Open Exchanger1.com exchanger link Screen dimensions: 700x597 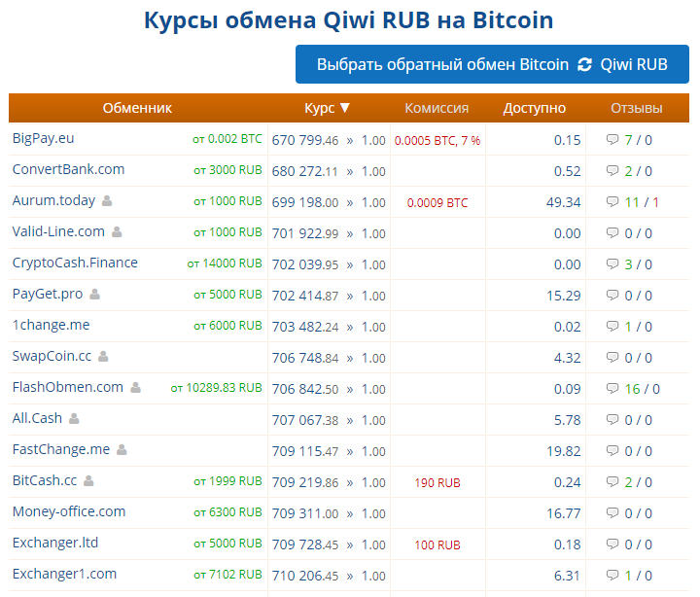(65, 574)
